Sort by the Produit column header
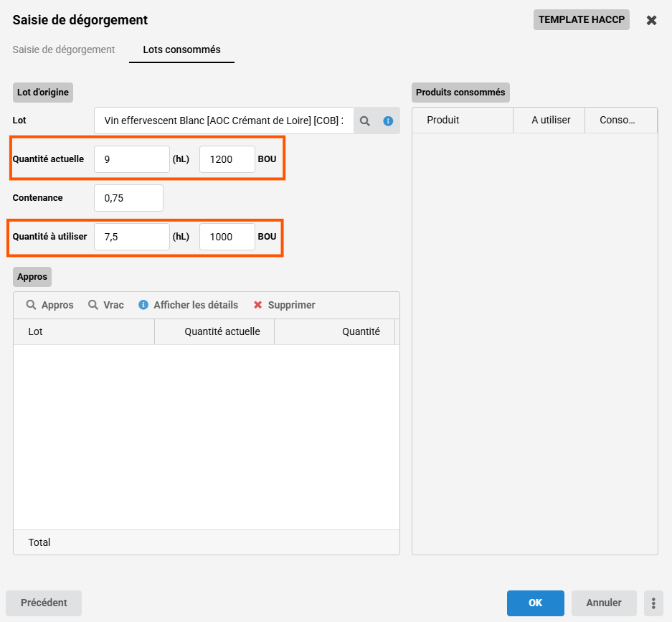672x622 pixels. pyautogui.click(x=463, y=121)
